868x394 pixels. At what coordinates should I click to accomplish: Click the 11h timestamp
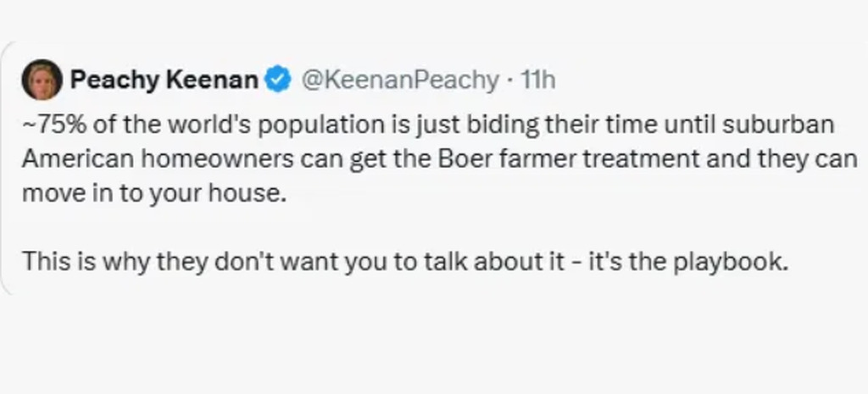(537, 80)
